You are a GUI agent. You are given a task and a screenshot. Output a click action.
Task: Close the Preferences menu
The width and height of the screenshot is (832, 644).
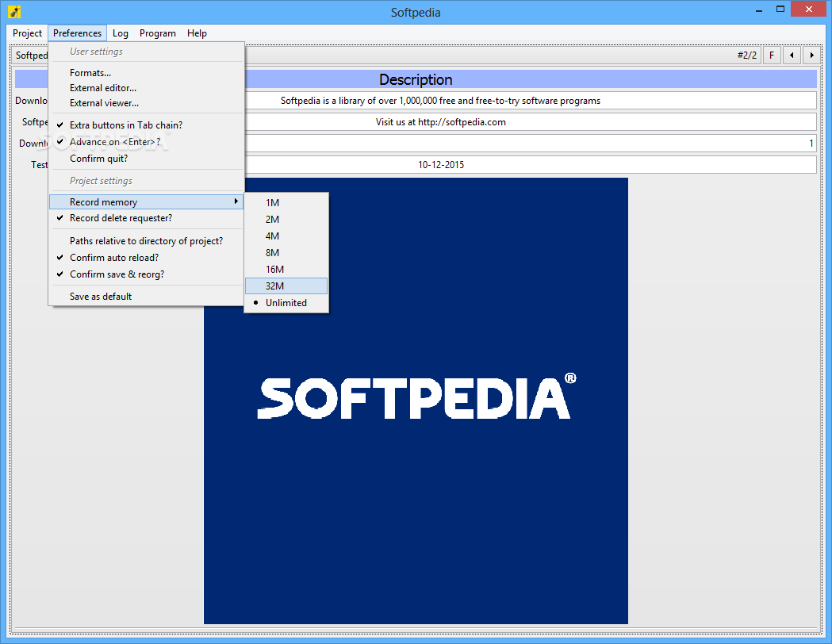[77, 33]
